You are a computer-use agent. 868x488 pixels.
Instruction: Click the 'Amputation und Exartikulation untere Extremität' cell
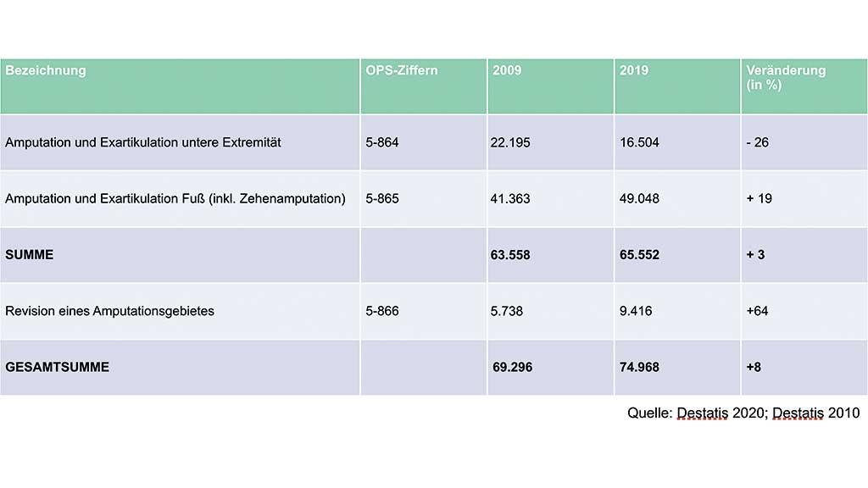click(143, 142)
